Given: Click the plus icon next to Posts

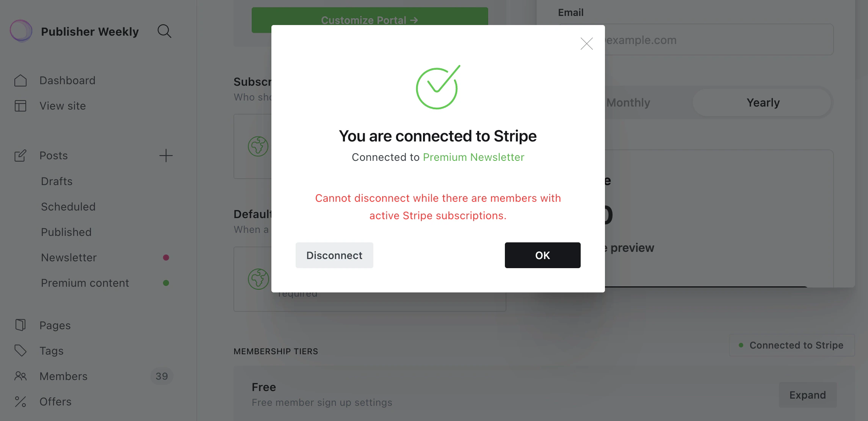Looking at the screenshot, I should pyautogui.click(x=166, y=156).
